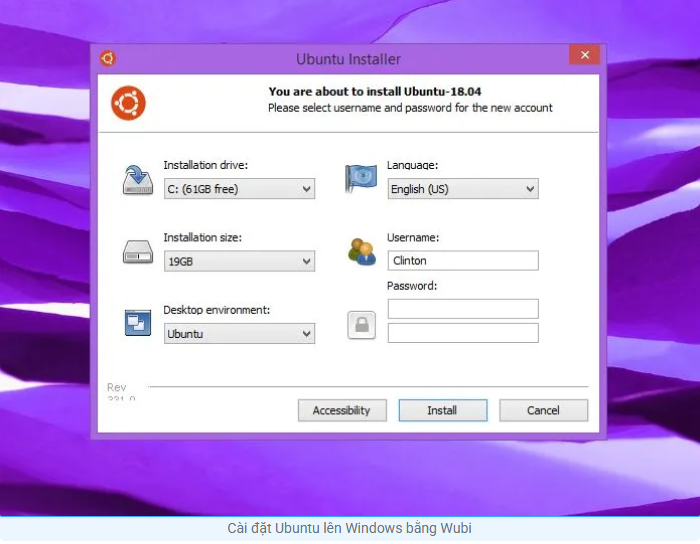This screenshot has width=700, height=544.
Task: Click the 'Ubuntu Installer' window title
Action: click(x=348, y=59)
